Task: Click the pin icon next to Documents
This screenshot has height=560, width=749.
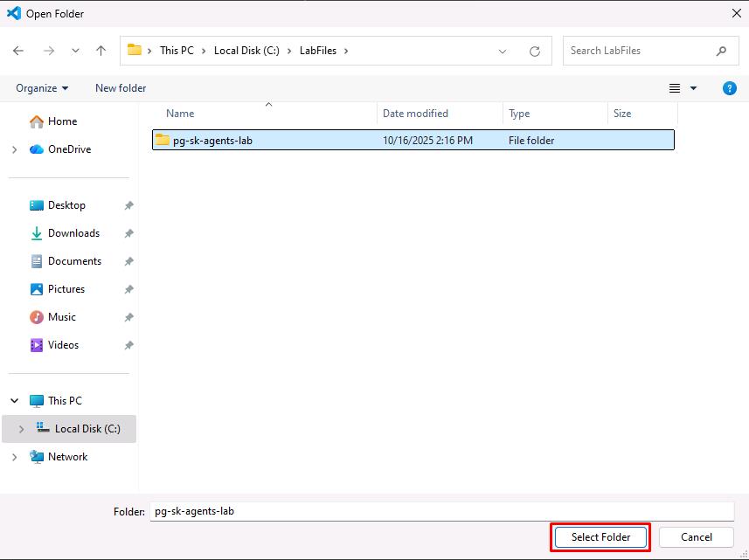Action: coord(128,262)
